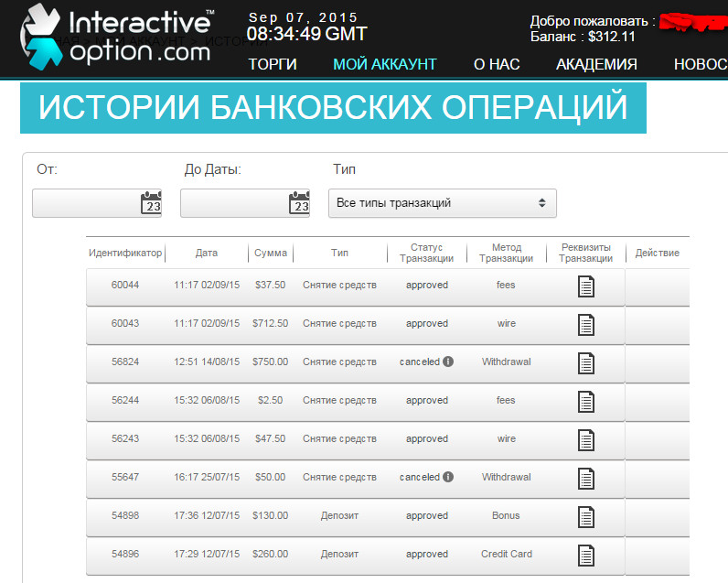This screenshot has height=583, width=728.
Task: Open calendar picker for the От date field
Action: (x=151, y=203)
